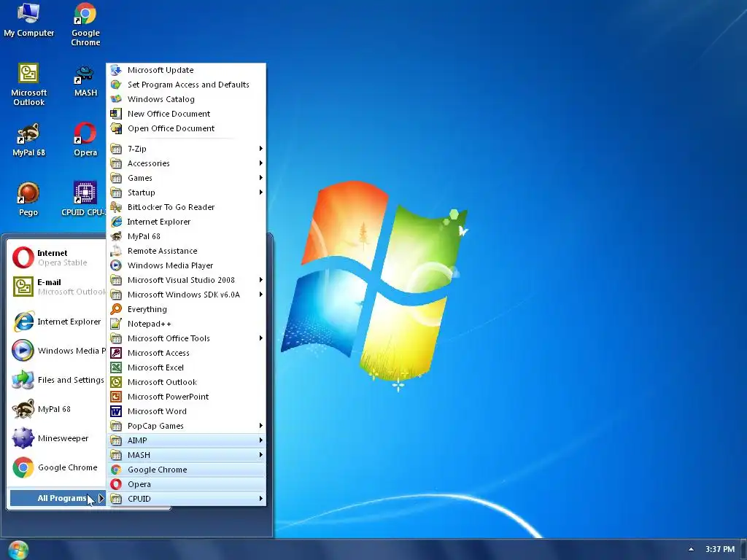Launch Microsoft Word
Image resolution: width=747 pixels, height=560 pixels.
[x=186, y=411]
